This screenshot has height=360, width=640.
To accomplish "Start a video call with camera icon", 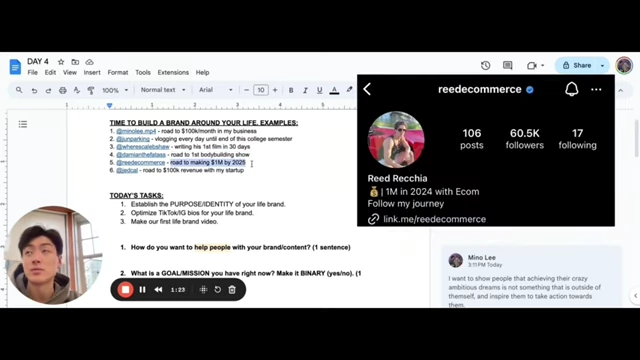I will pyautogui.click(x=531, y=65).
